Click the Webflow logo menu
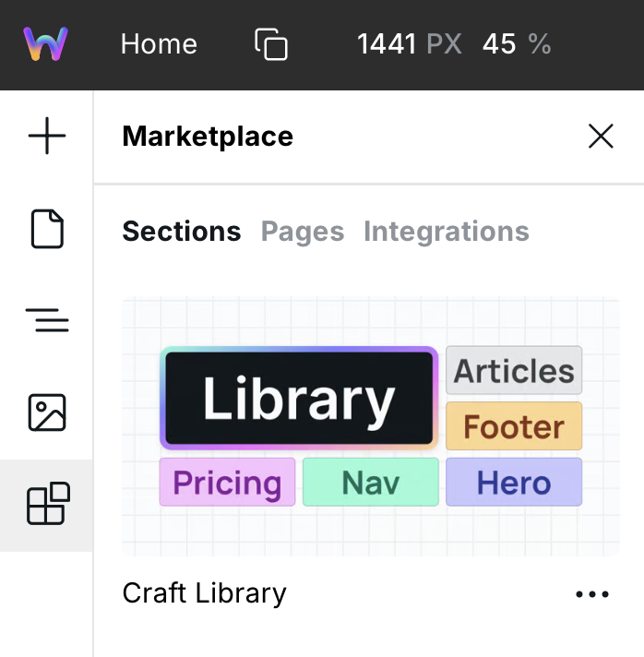Screen dimensions: 644x657 point(46,43)
